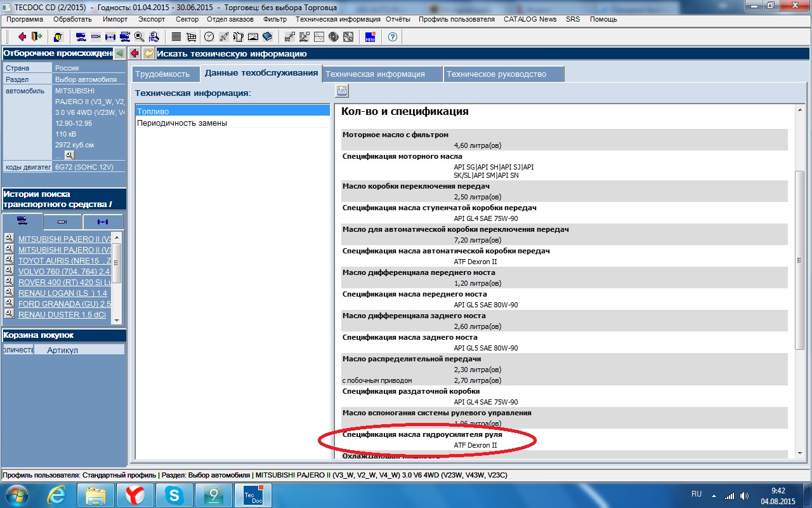Image resolution: width=812 pixels, height=508 pixels.
Task: Open the Отчёты menu
Action: click(x=398, y=19)
